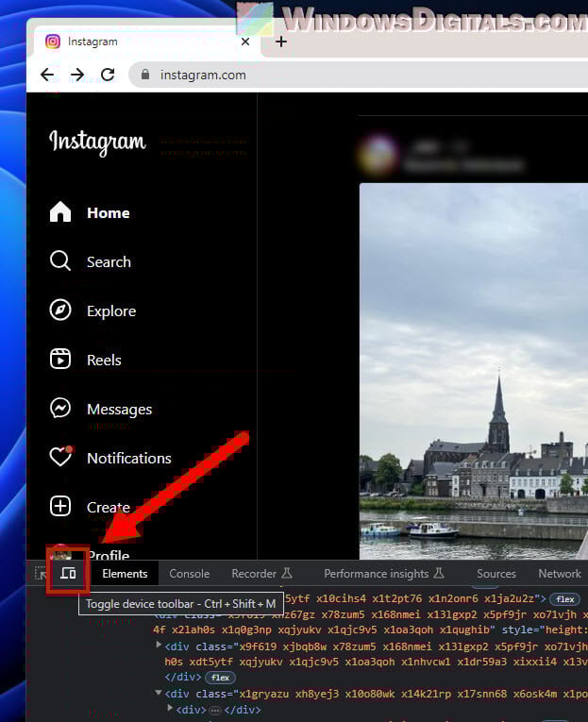Click the Reels link text

tap(104, 361)
